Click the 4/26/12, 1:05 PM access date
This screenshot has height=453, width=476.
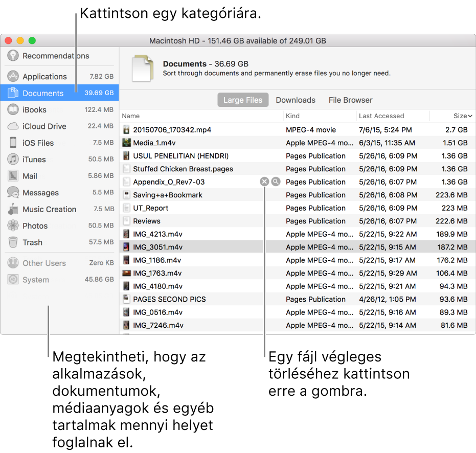click(388, 299)
